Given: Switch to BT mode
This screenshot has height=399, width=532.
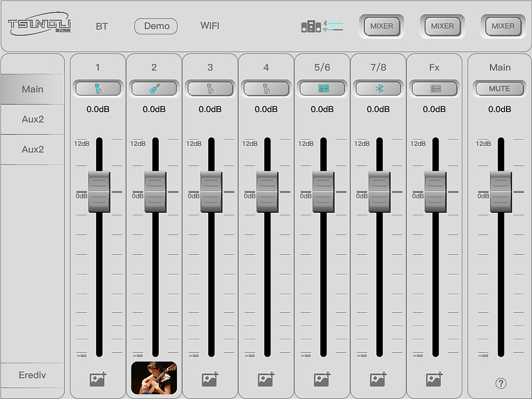Looking at the screenshot, I should [x=102, y=26].
